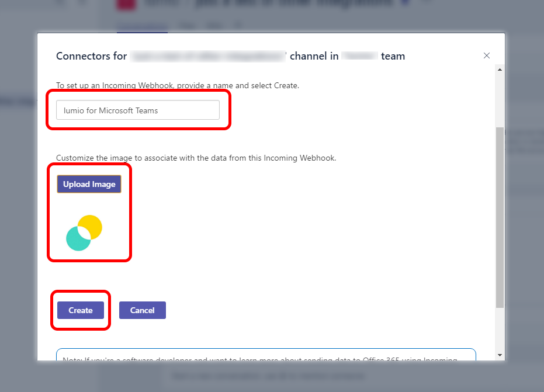Close the Connectors dialog
Image resolution: width=544 pixels, height=392 pixels.
tap(486, 56)
